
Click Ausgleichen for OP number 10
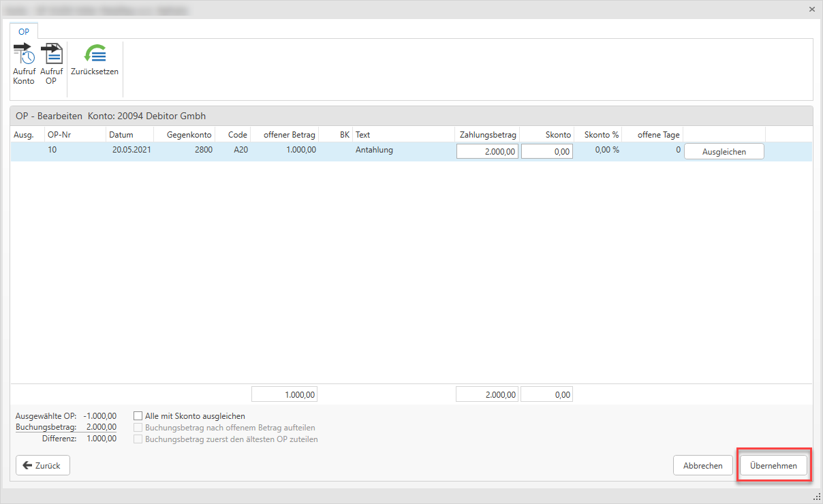click(x=724, y=152)
